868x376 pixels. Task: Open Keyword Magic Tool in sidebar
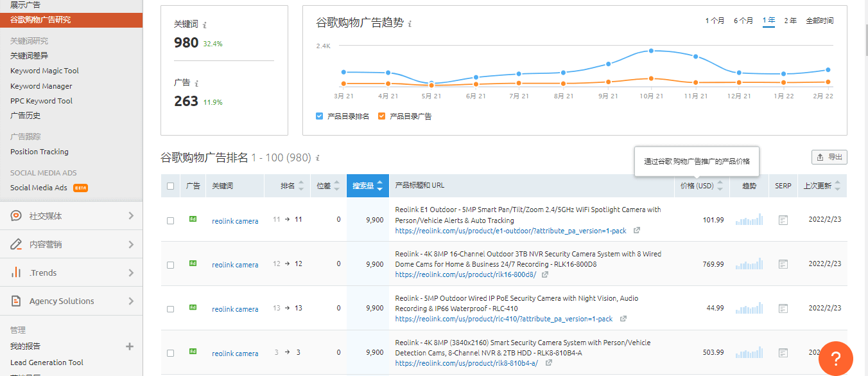44,71
